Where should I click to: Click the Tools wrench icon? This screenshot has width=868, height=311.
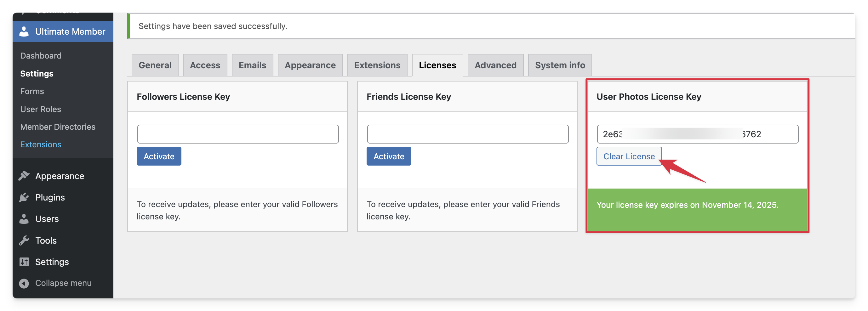click(x=24, y=240)
